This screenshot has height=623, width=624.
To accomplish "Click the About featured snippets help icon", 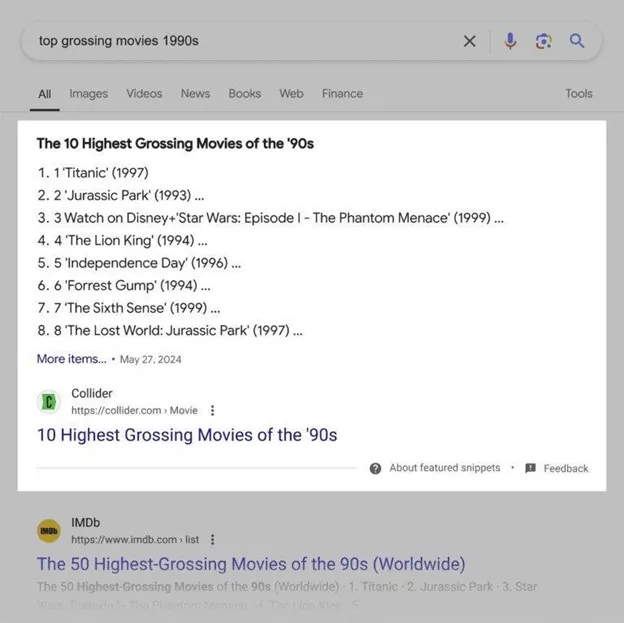I will [x=375, y=469].
